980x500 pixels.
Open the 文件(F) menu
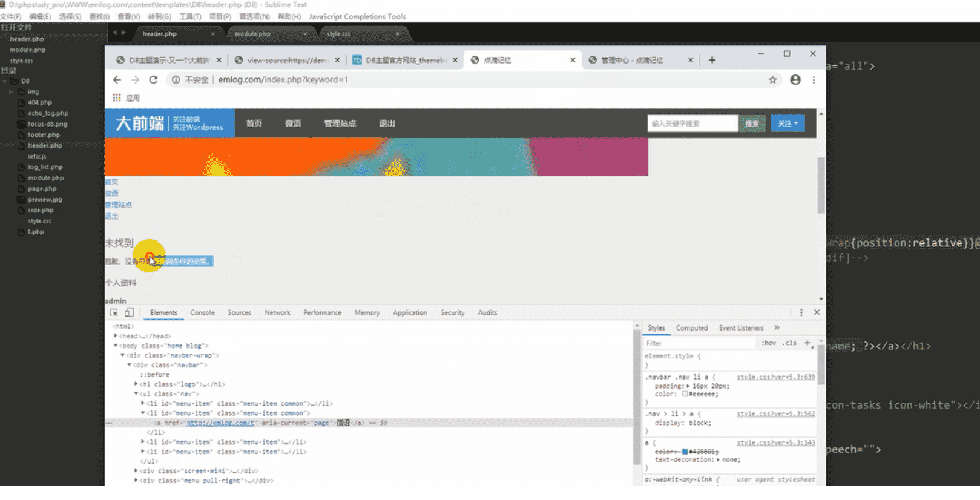[x=11, y=16]
